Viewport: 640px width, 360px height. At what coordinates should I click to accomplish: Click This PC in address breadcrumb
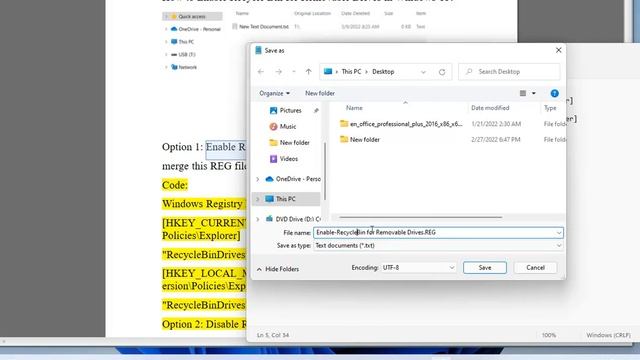(351, 72)
